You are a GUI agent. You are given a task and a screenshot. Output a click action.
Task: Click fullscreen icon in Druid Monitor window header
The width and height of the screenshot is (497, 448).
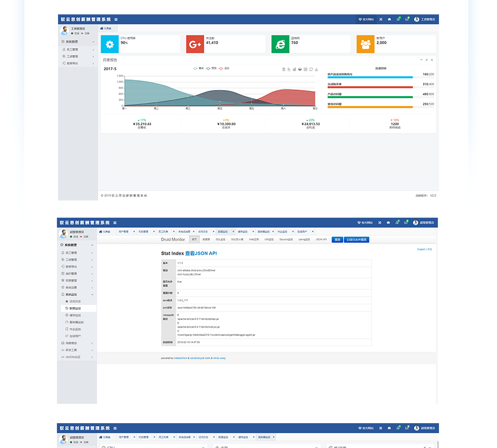380,223
